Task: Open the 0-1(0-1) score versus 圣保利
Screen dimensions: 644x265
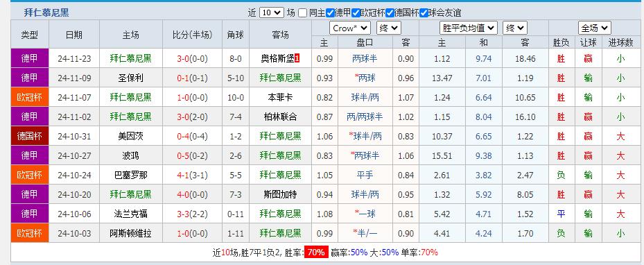Action: (192, 78)
